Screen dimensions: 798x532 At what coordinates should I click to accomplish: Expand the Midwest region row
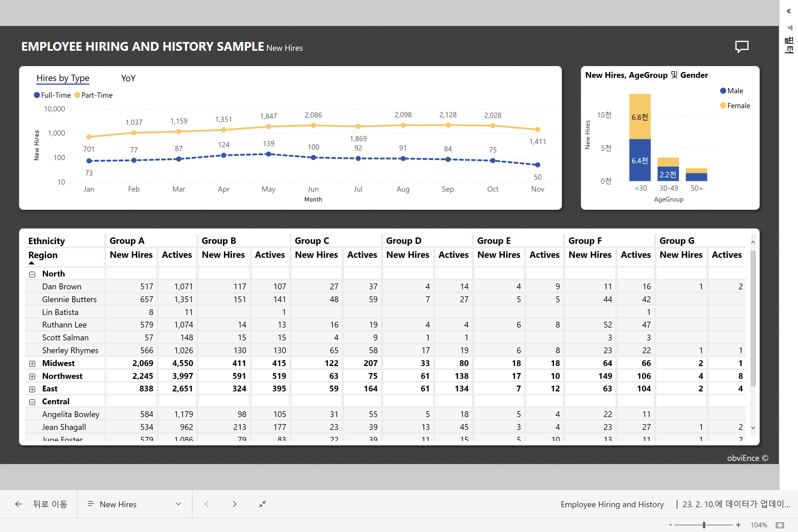pos(32,364)
